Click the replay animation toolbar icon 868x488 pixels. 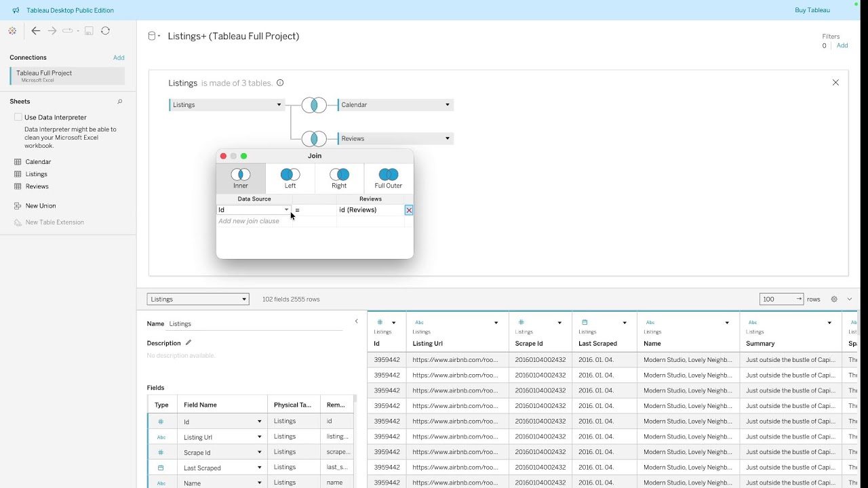click(68, 30)
